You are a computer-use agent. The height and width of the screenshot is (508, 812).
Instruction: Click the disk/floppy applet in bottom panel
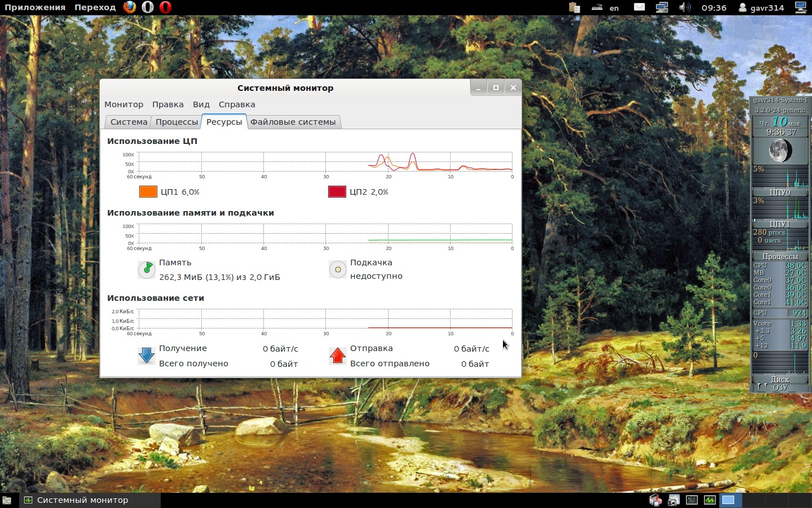(x=655, y=500)
